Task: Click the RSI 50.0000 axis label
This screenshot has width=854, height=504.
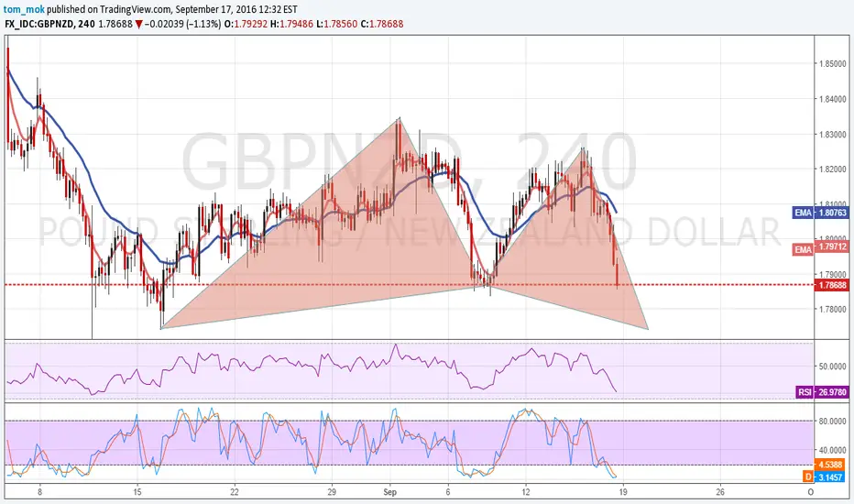Action: 833,367
